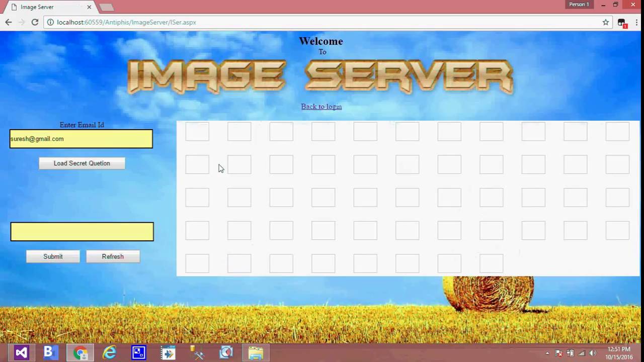This screenshot has height=362, width=644.
Task: Open the database tools icon on taskbar
Action: pyautogui.click(x=197, y=352)
